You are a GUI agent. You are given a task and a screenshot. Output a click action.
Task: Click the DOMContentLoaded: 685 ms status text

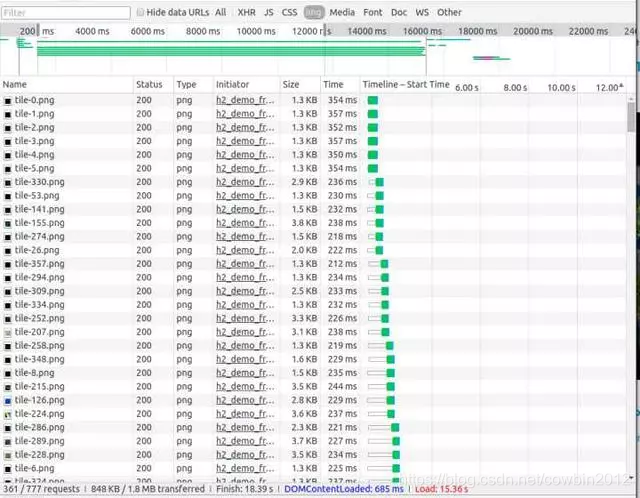(344, 489)
